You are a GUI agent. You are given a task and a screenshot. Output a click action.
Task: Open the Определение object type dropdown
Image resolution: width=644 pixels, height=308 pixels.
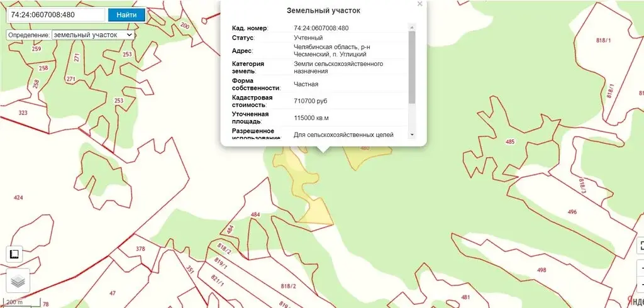coord(93,35)
